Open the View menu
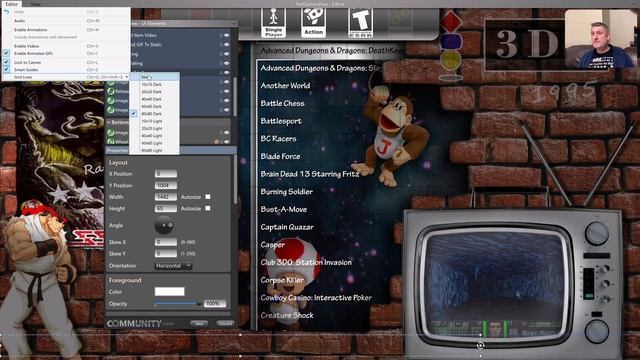 (36, 4)
